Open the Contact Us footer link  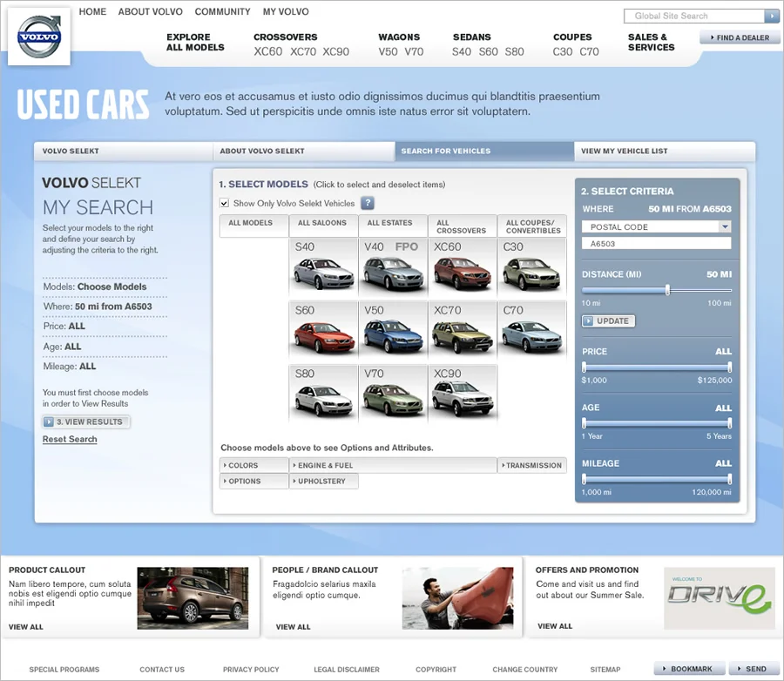point(162,670)
